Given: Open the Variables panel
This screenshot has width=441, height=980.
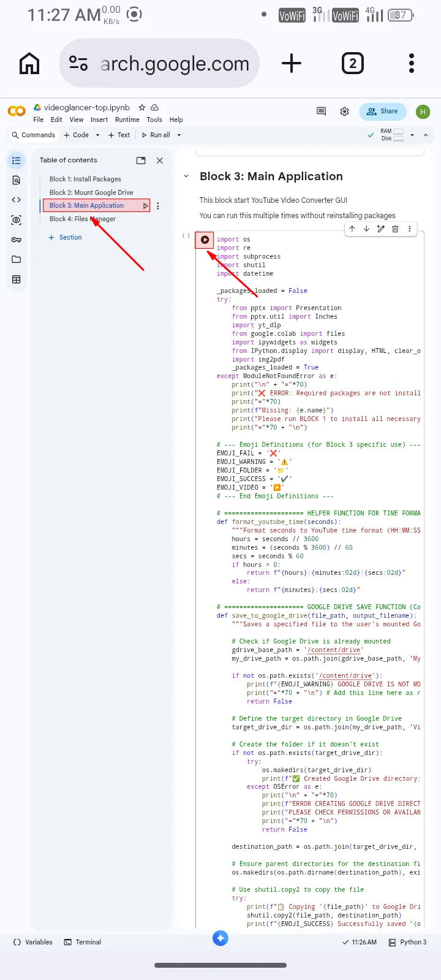Looking at the screenshot, I should point(33,942).
